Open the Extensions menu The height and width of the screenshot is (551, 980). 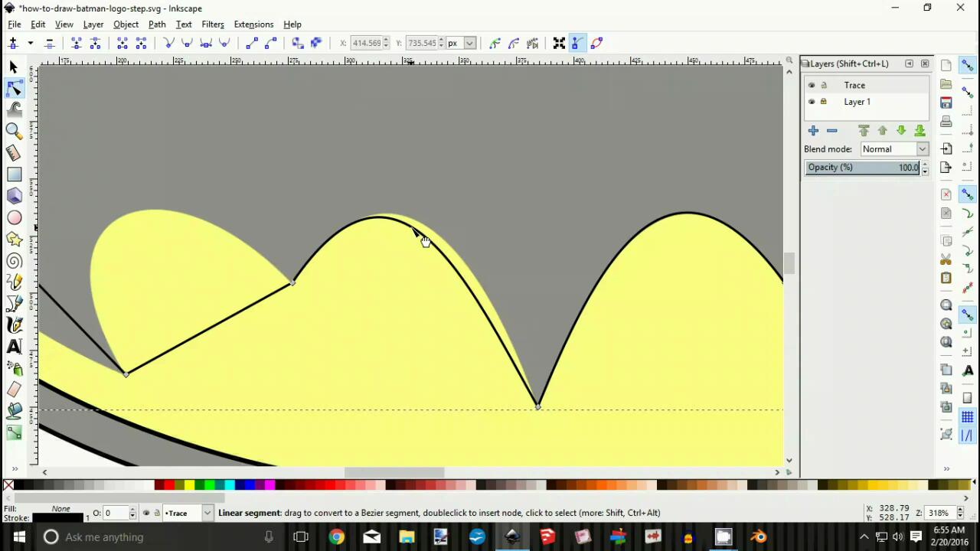click(x=253, y=24)
